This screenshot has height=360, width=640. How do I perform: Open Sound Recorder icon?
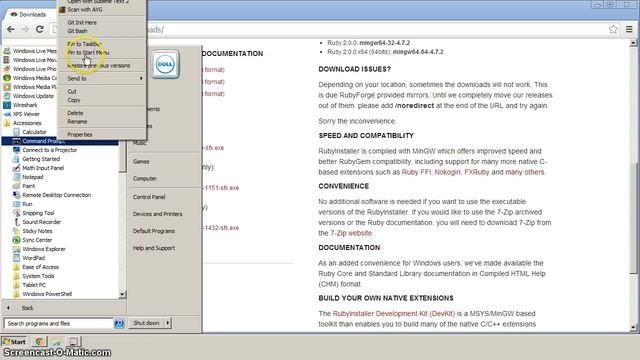[16, 222]
